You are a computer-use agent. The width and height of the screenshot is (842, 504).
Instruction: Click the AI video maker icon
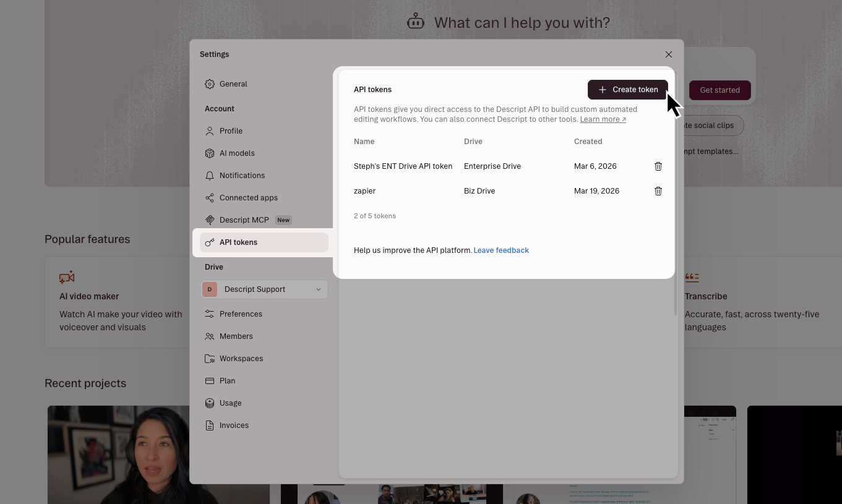67,278
